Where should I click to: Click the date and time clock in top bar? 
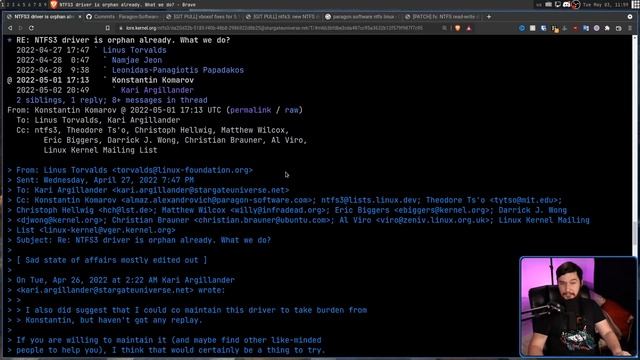click(x=606, y=4)
